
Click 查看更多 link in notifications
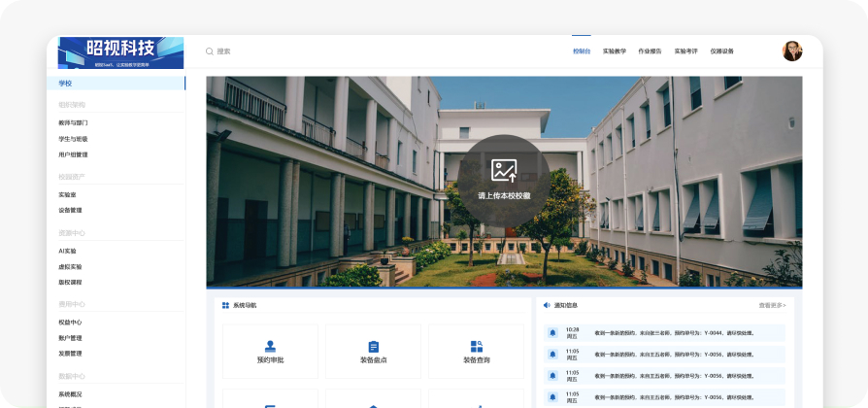pos(772,305)
